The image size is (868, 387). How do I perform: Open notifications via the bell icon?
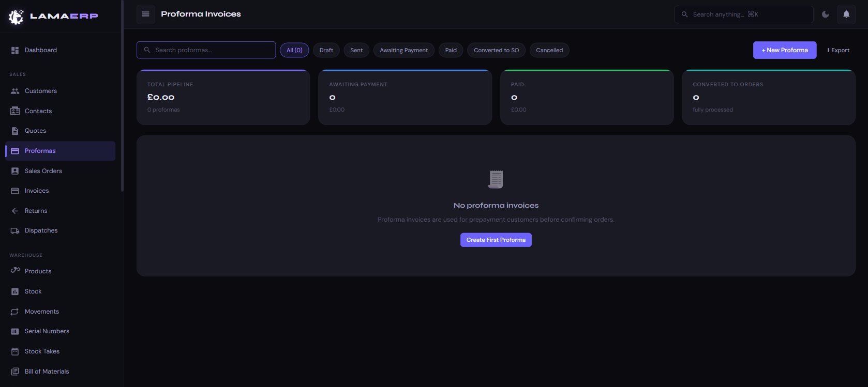[x=846, y=14]
